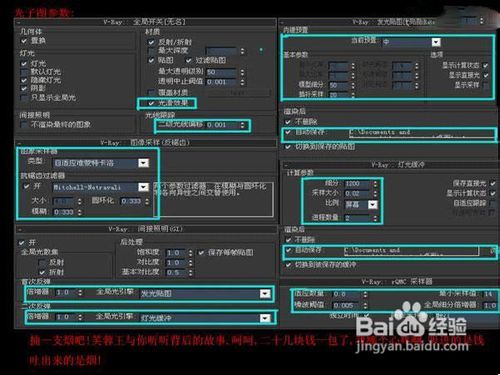Toggle 自动保存 checkbox in 发光贴图 渲染后
The image size is (500, 375).
point(288,132)
